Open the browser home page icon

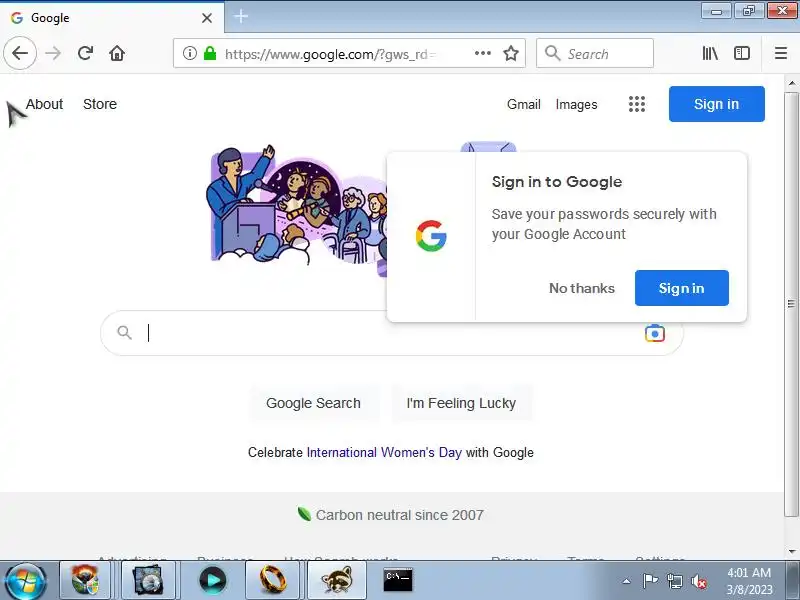click(117, 53)
